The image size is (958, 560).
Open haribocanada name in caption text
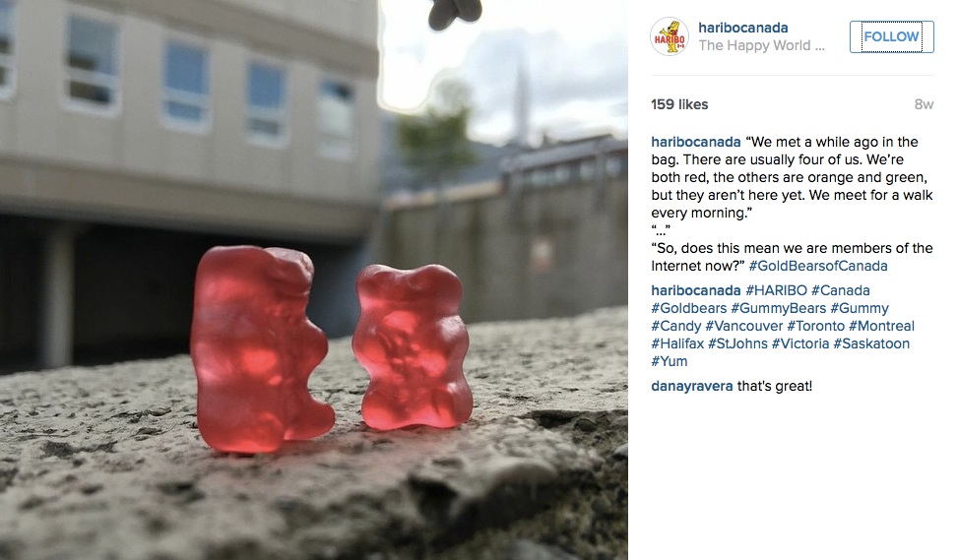click(696, 142)
